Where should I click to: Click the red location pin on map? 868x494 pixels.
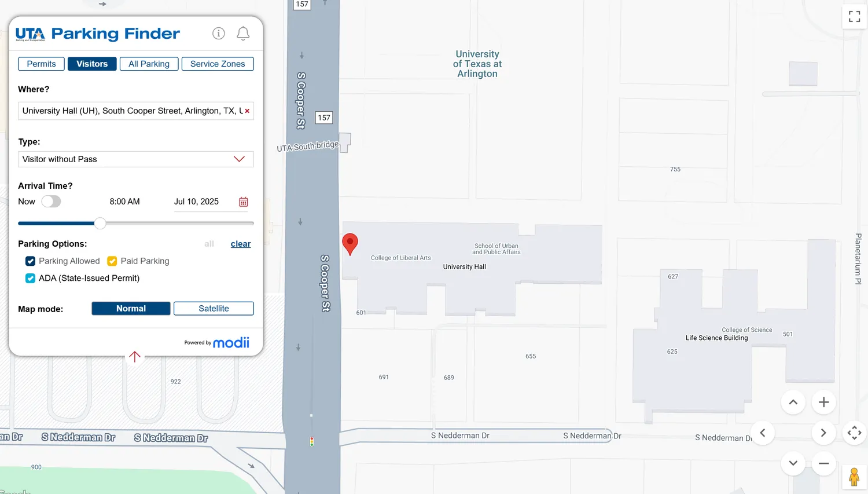pos(350,243)
